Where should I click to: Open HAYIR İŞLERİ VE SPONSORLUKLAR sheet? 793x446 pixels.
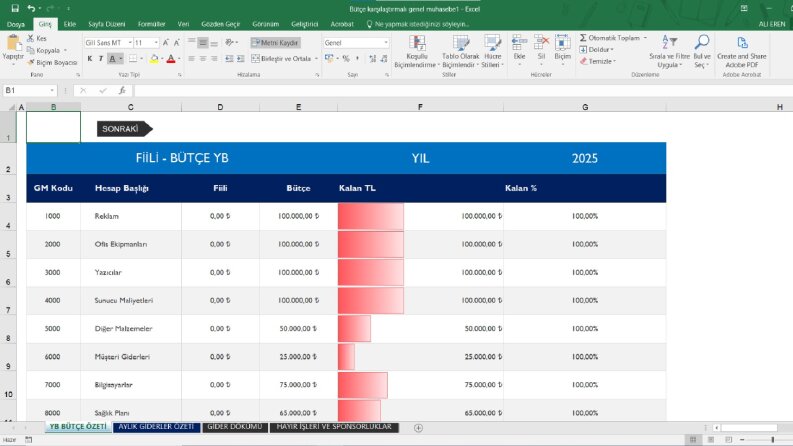(334, 427)
